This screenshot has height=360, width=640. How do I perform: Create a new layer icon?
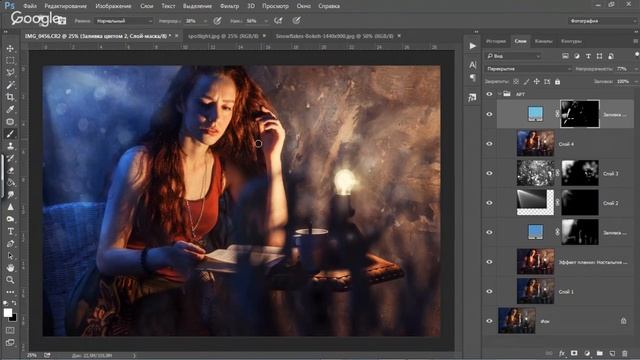(612, 353)
